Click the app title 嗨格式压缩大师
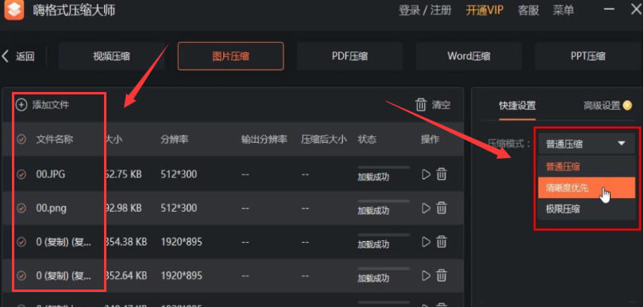Viewport: 644px width, 307px height. pos(74,10)
